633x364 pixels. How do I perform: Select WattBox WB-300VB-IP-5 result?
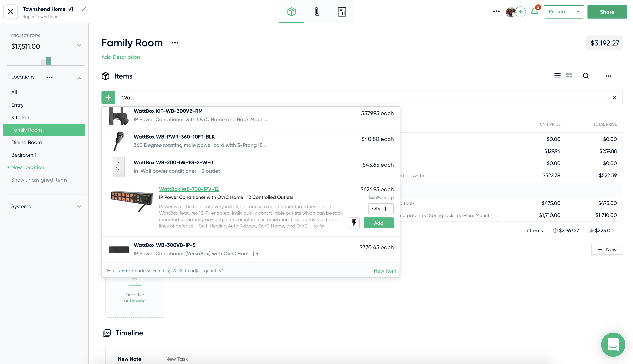pos(251,249)
